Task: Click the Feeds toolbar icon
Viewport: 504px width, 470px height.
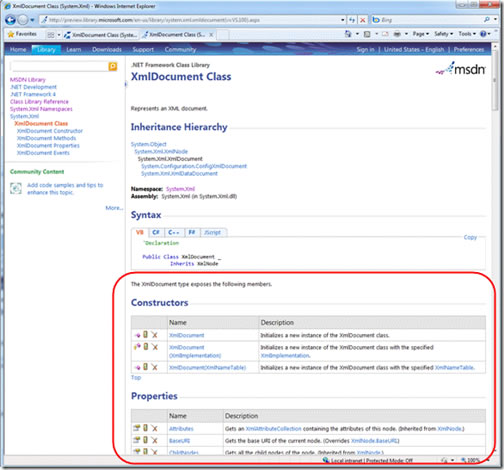Action: point(367,34)
